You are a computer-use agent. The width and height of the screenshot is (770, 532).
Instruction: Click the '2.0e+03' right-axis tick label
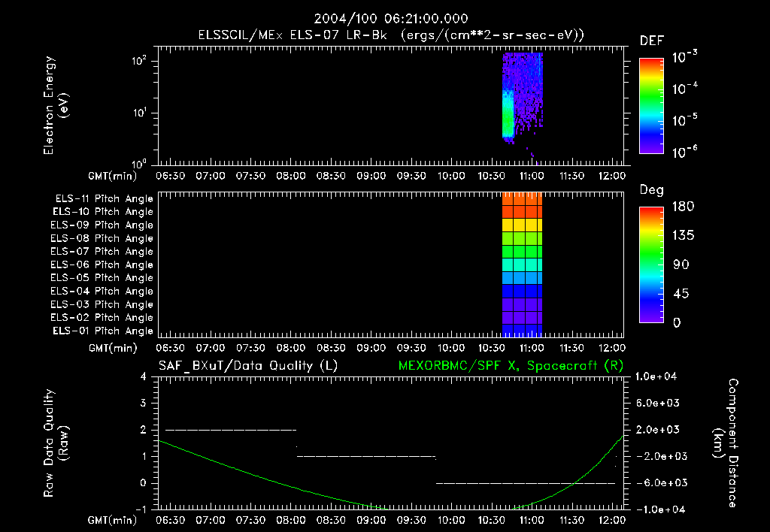[657, 430]
